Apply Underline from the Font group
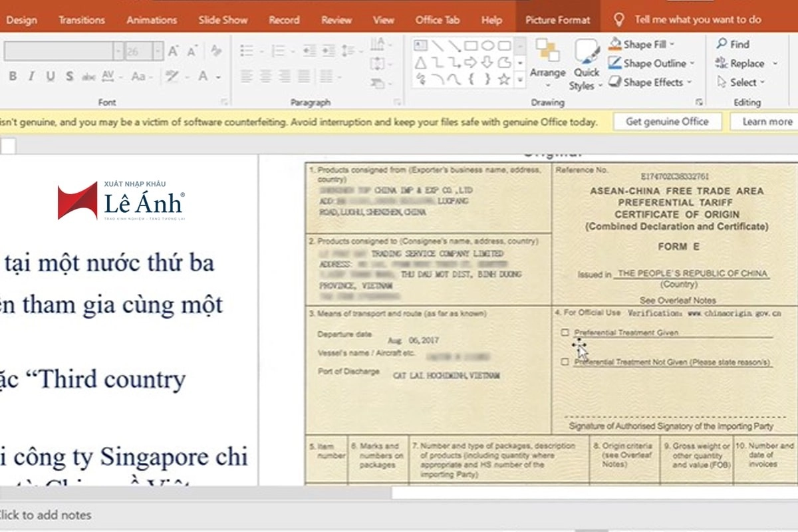The height and width of the screenshot is (532, 798). (x=50, y=76)
